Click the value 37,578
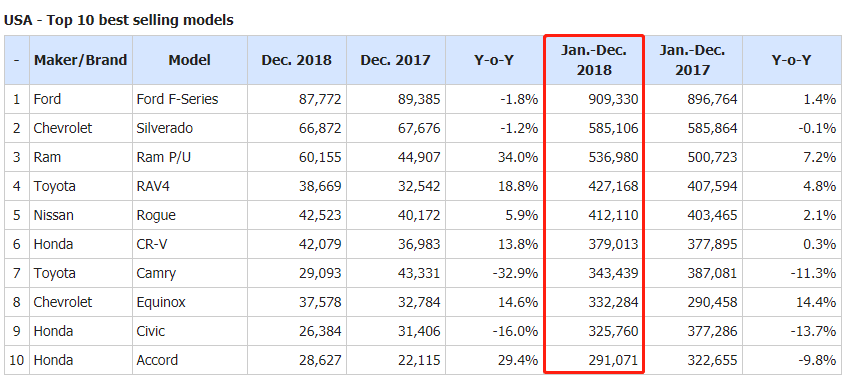Image resolution: width=842 pixels, height=375 pixels. (x=320, y=302)
